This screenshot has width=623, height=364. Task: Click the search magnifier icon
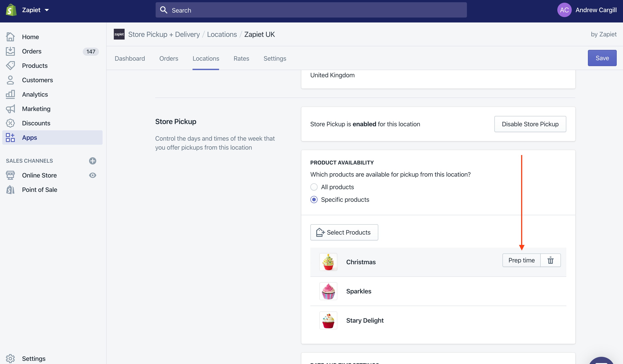coord(164,10)
